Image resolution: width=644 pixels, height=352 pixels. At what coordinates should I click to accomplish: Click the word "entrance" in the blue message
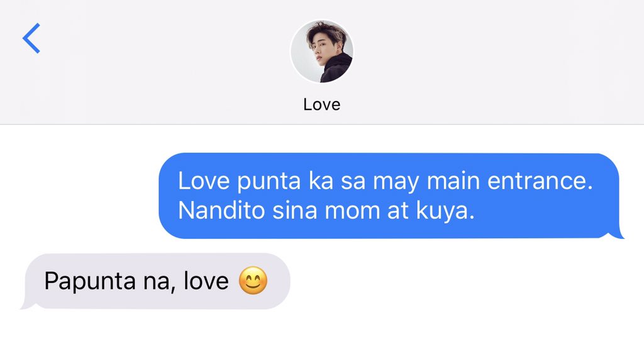pos(540,181)
